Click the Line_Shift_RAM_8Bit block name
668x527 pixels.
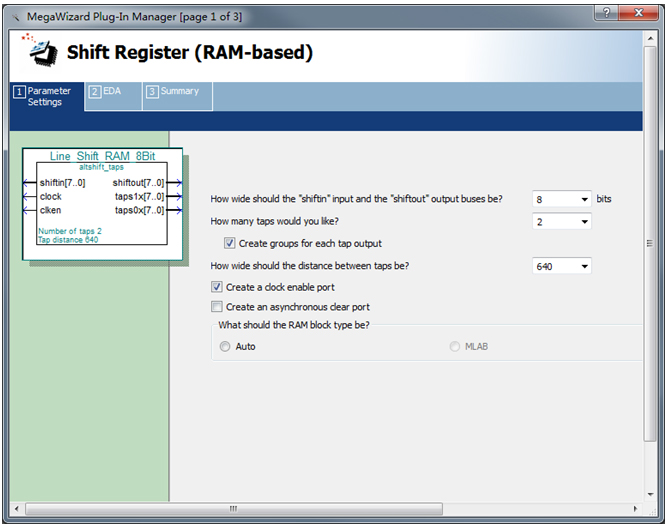[102, 156]
